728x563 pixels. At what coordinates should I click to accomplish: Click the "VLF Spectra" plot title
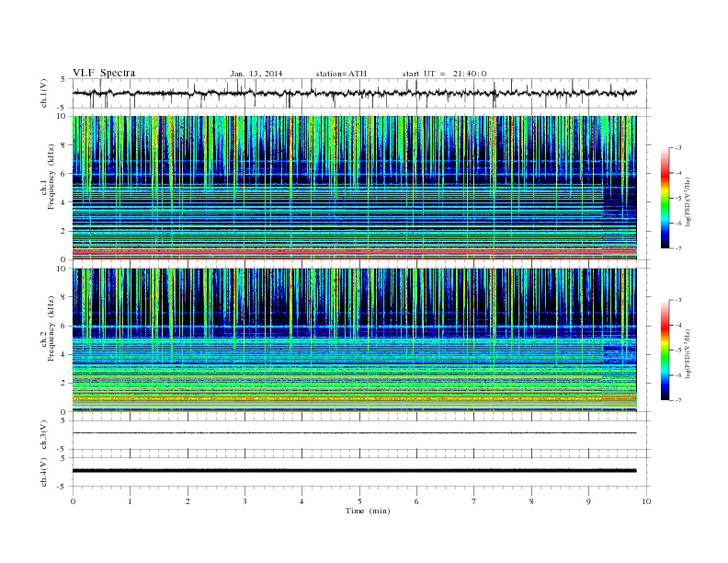[x=104, y=73]
